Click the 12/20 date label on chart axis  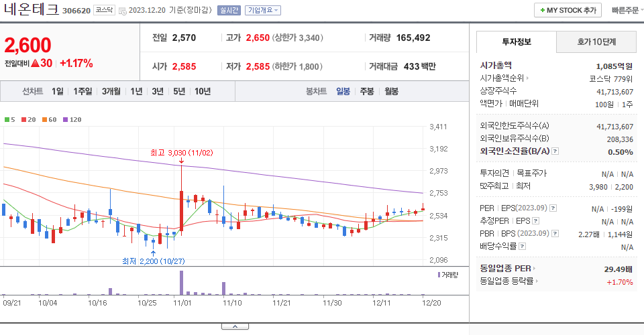[x=431, y=303]
